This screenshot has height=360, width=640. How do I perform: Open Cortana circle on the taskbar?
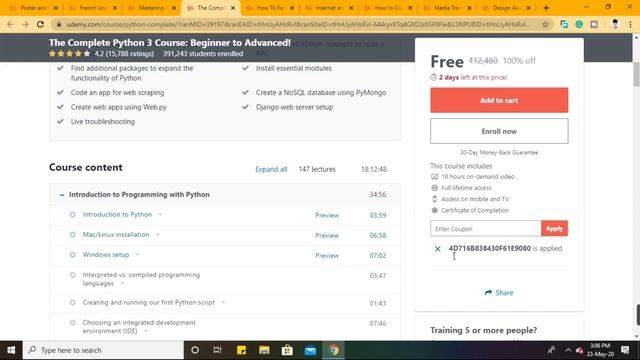(195, 350)
